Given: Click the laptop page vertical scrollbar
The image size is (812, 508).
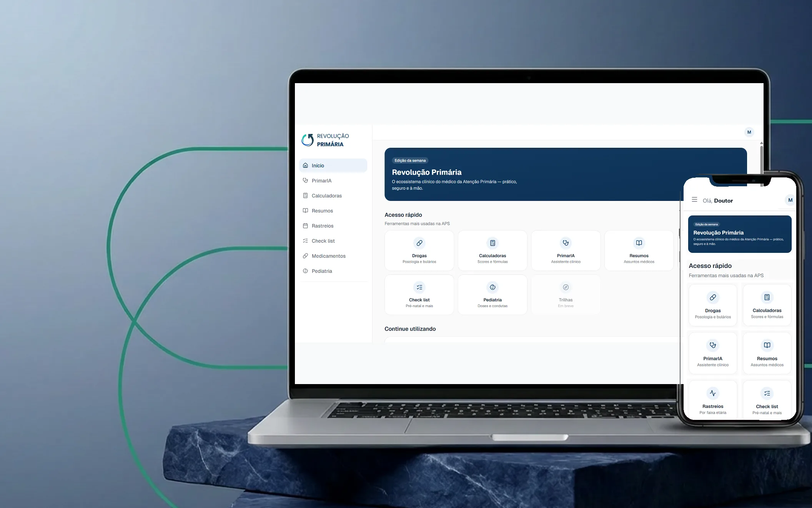Looking at the screenshot, I should pos(761,162).
